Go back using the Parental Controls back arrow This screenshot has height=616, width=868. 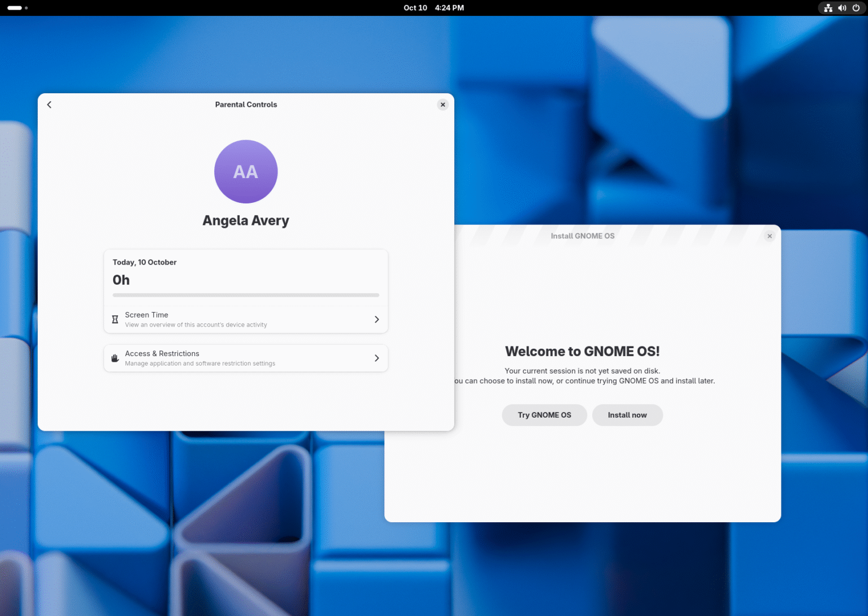(x=49, y=105)
